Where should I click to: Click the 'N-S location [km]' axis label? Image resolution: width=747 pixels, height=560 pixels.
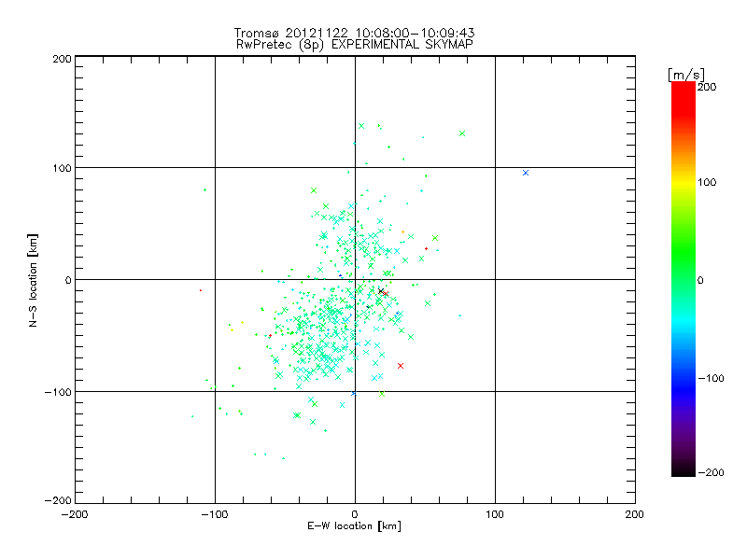click(33, 280)
